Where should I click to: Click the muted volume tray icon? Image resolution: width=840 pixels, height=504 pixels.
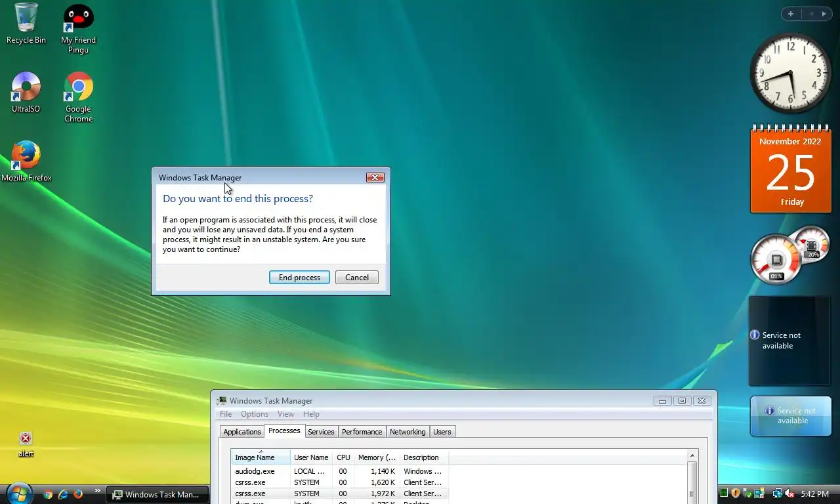click(x=789, y=493)
